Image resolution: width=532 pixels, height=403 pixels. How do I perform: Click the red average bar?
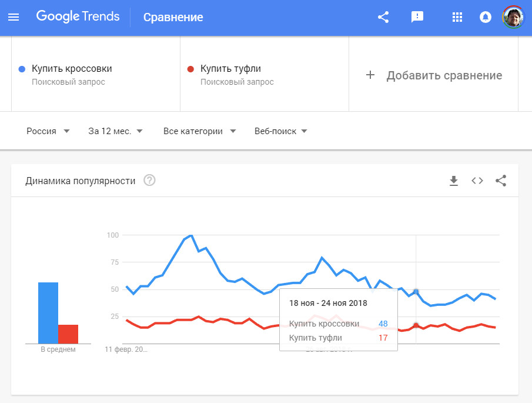pos(68,334)
